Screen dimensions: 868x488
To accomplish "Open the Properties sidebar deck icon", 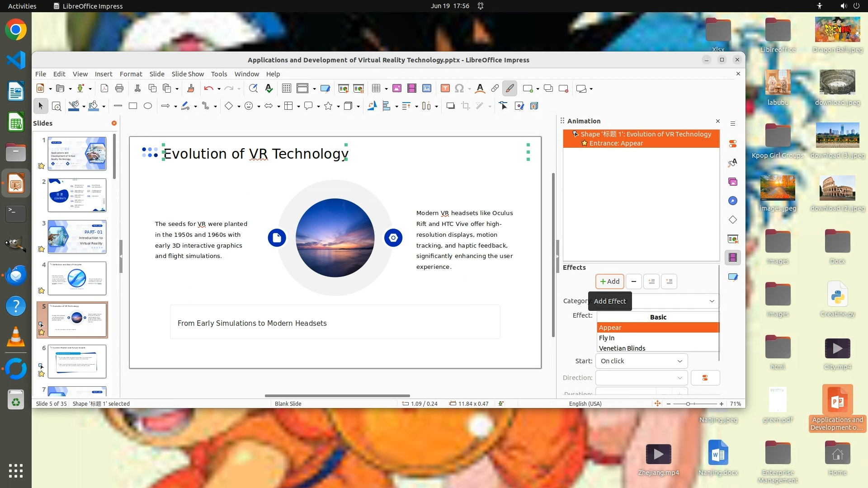I will pos(732,144).
